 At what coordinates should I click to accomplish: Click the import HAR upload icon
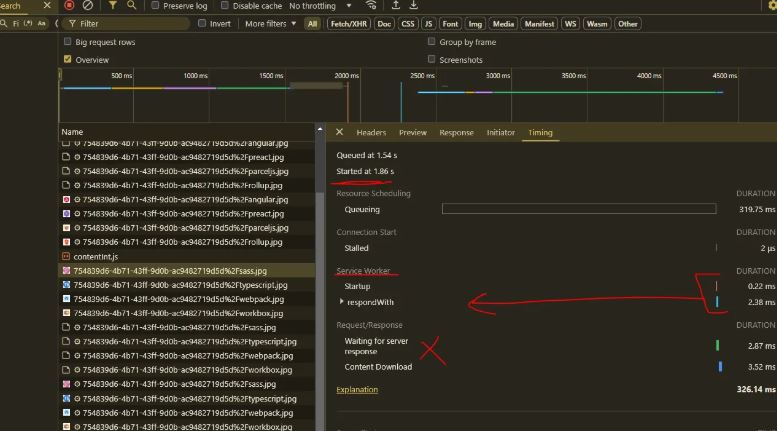point(395,6)
